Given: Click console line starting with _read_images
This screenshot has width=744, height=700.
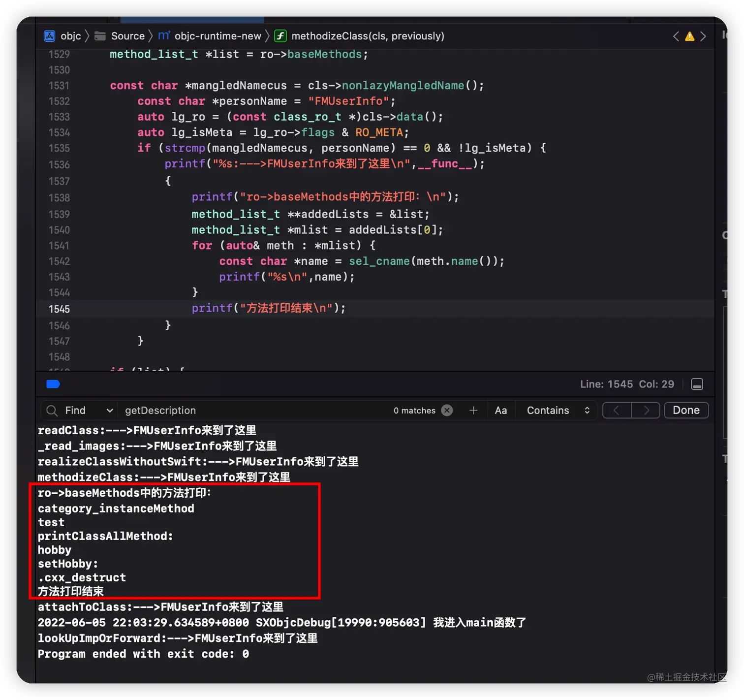Looking at the screenshot, I should [x=157, y=446].
